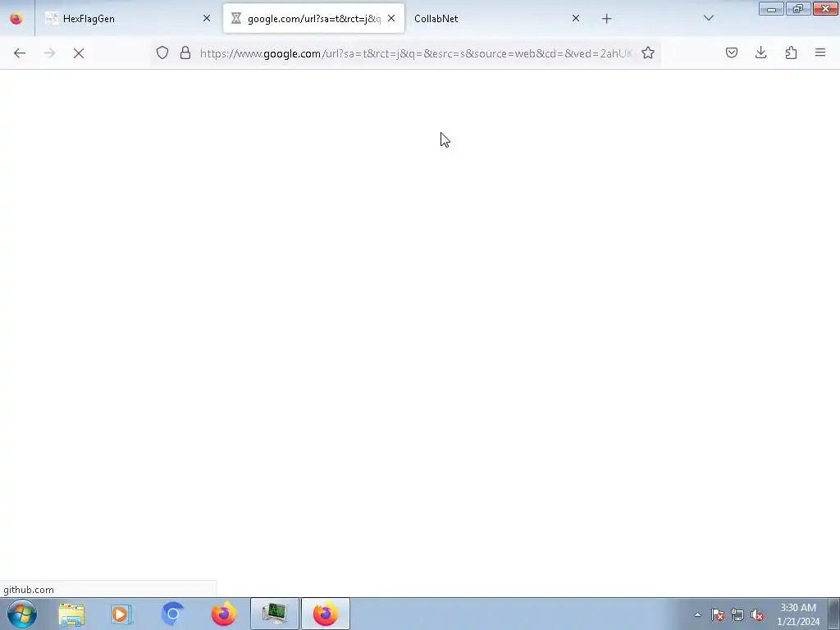Select the google.com/url tab
This screenshot has width=840, height=630.
(x=313, y=19)
